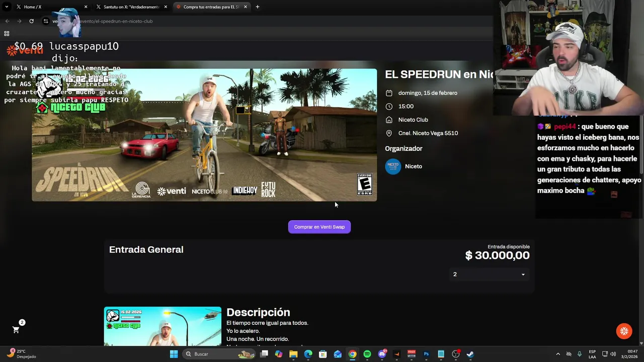Image resolution: width=644 pixels, height=362 pixels.
Task: Open the description thumbnail image
Action: (163, 326)
